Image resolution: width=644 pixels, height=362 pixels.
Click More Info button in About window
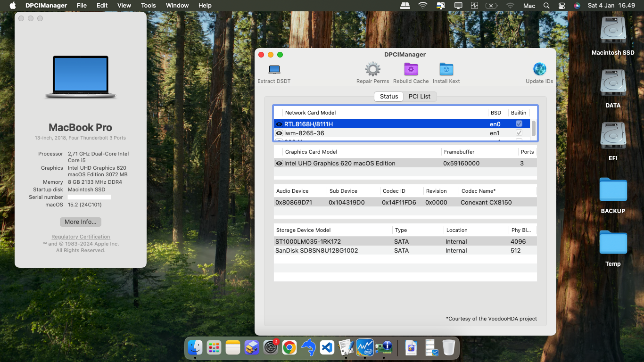point(81,222)
